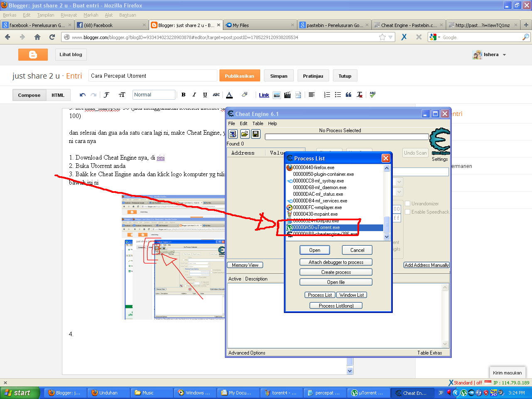532x399 pixels.
Task: Check Enable Speedhack in Cheat Engine
Action: [408, 212]
